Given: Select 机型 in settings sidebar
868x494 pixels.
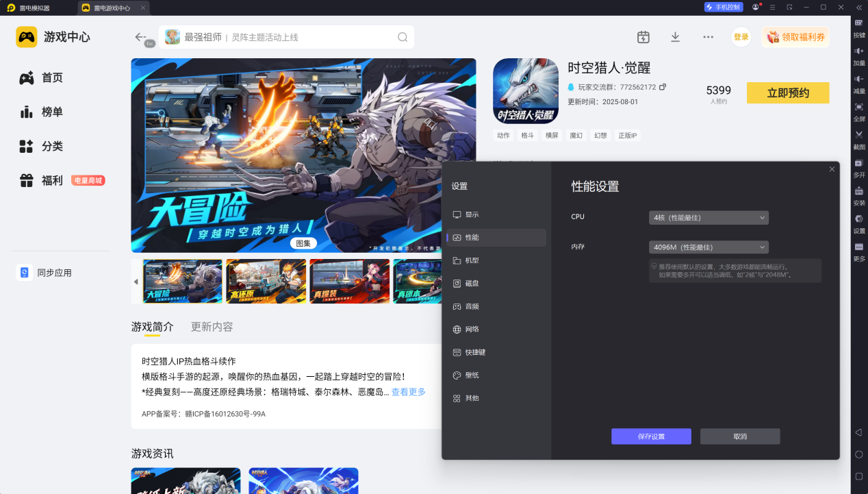Looking at the screenshot, I should coord(496,260).
